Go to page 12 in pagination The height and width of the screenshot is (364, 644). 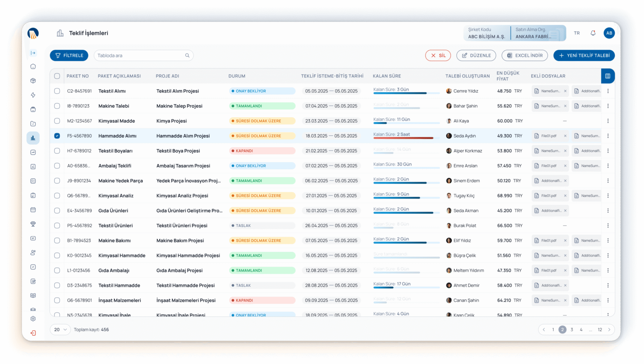[x=600, y=329]
